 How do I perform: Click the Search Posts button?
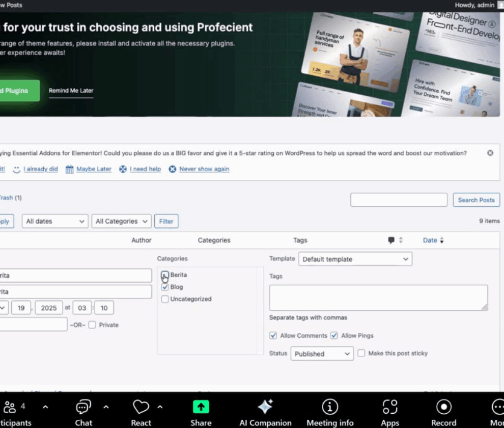coord(476,200)
